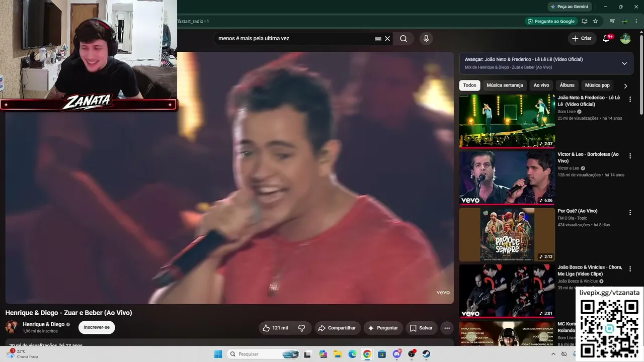Click the Criar button
The image size is (644, 362).
tap(582, 38)
